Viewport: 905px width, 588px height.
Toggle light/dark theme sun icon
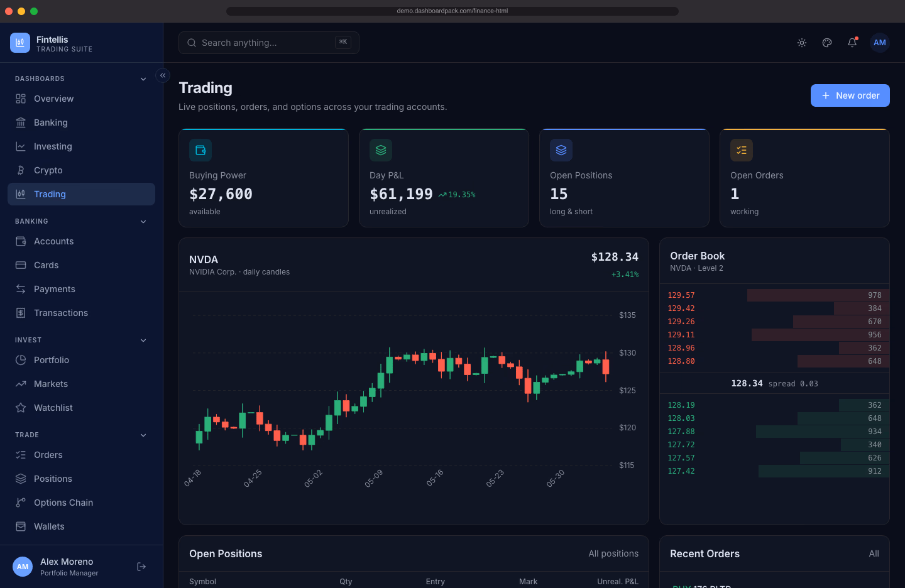[x=802, y=43]
